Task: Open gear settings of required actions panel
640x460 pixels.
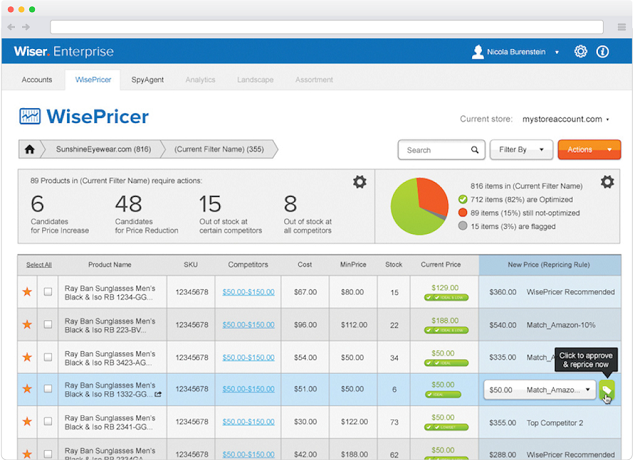Action: 359,182
